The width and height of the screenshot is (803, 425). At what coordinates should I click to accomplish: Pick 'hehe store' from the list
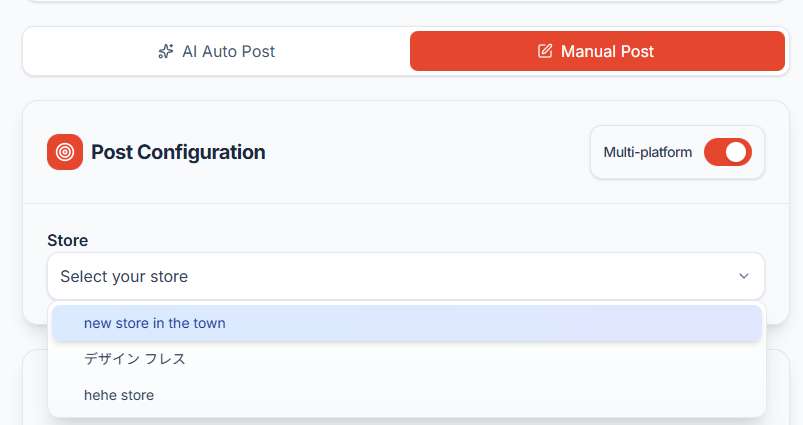[119, 395]
